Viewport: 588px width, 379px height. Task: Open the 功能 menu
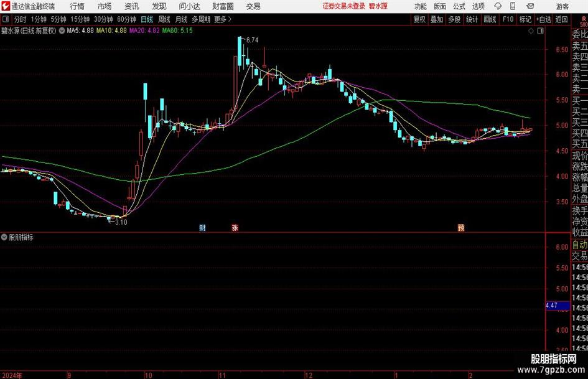pyautogui.click(x=421, y=6)
